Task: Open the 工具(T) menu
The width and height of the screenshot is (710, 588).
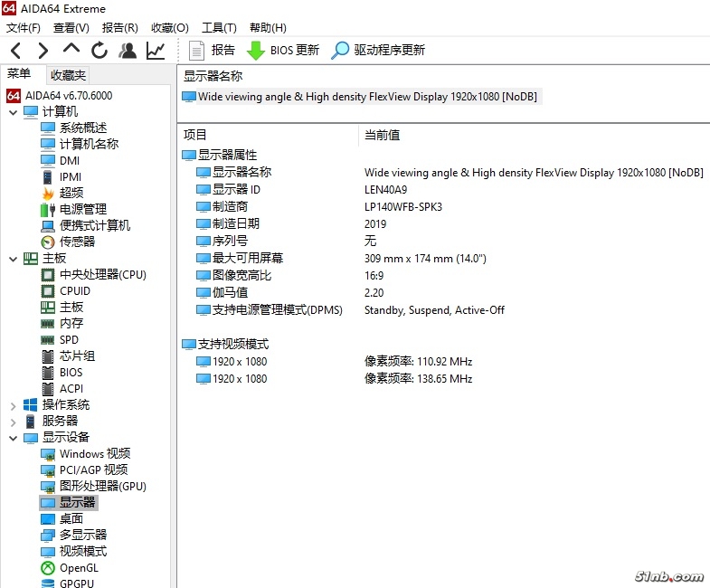Action: click(x=219, y=28)
